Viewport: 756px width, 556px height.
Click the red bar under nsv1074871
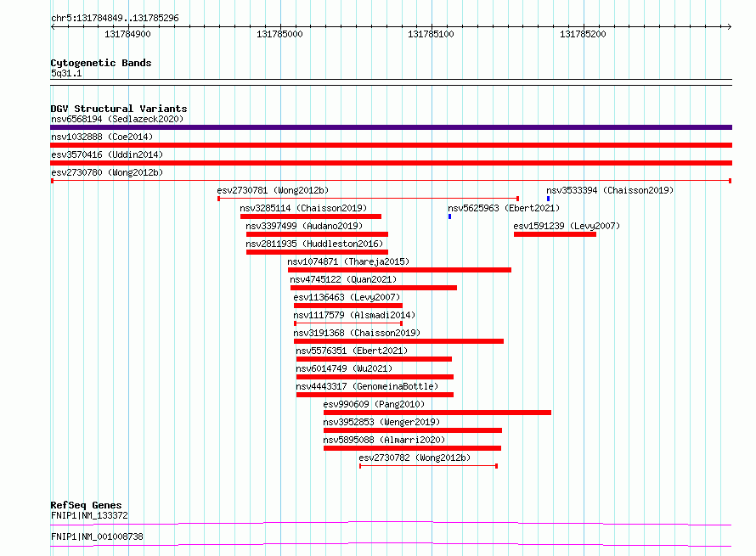tap(400, 270)
